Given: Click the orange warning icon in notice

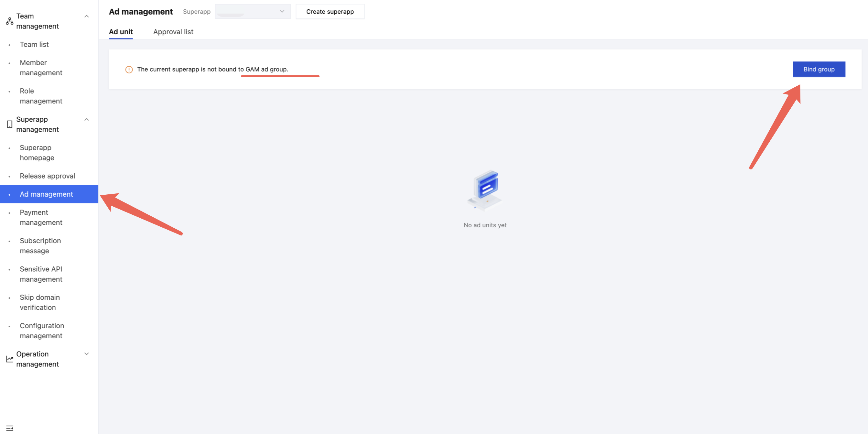Looking at the screenshot, I should [129, 70].
